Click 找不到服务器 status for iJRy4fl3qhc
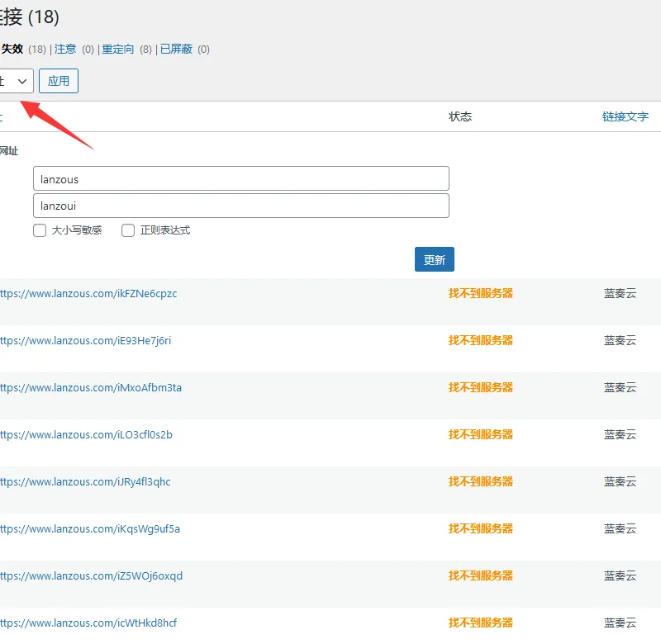The image size is (661, 644). coord(481,482)
